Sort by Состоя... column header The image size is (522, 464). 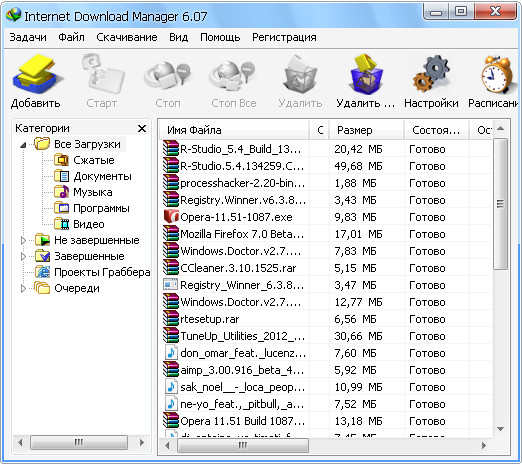[436, 130]
